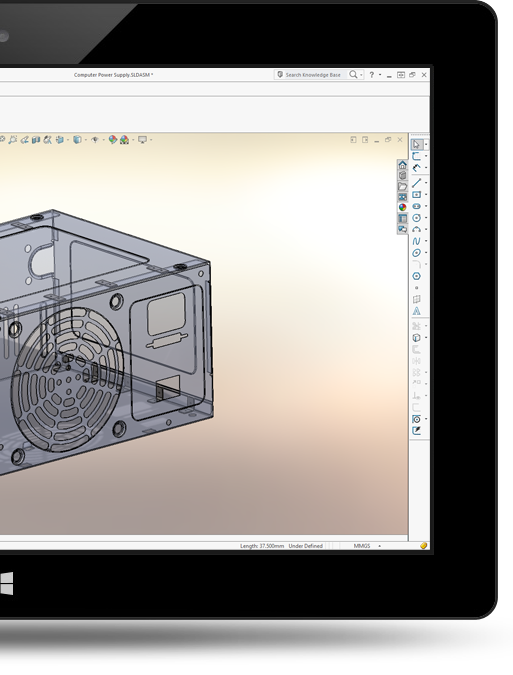The height and width of the screenshot is (675, 513).
Task: Pick the Straight Slot sketch tool
Action: pos(416,206)
